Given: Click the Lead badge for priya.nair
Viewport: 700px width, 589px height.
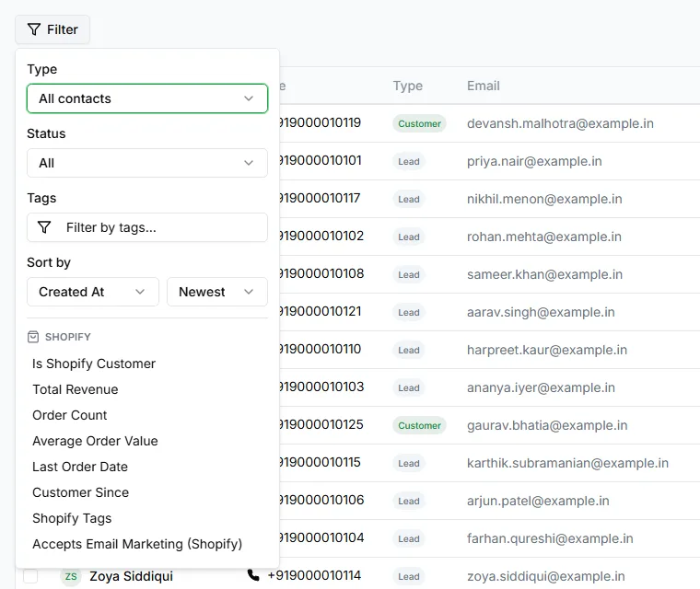Looking at the screenshot, I should (408, 162).
